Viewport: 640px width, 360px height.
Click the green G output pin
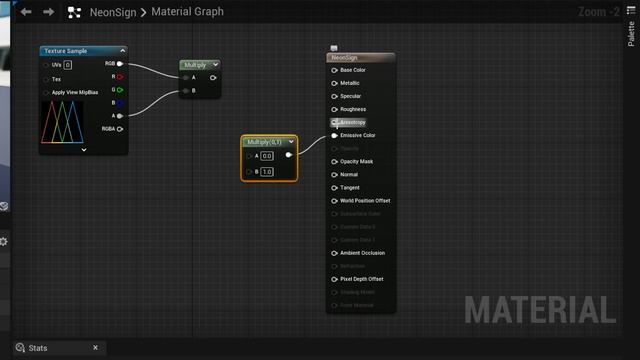pos(120,90)
